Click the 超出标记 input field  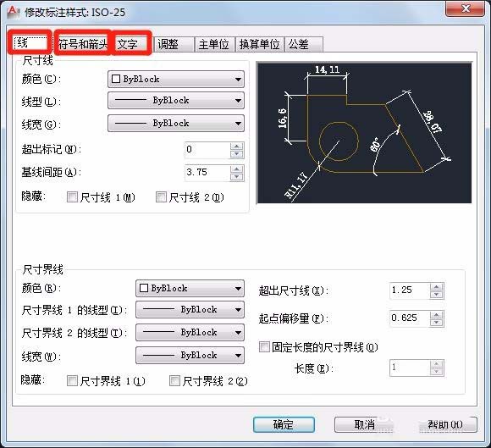click(207, 150)
